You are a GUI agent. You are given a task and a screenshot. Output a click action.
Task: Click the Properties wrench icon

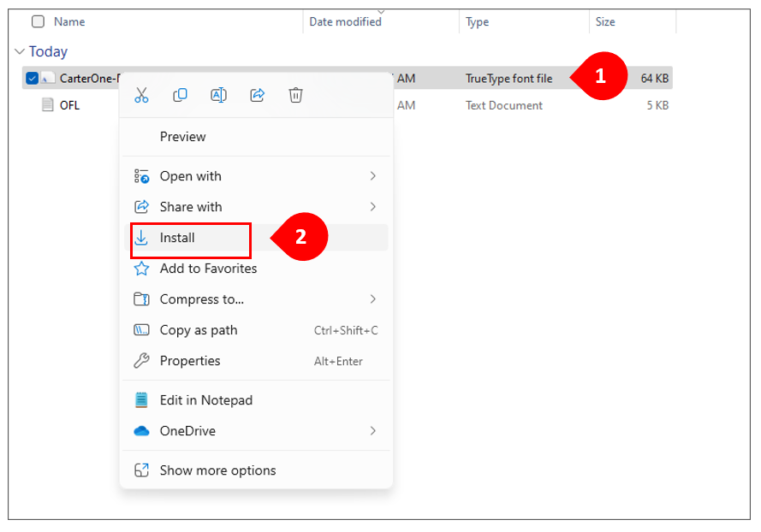(141, 361)
